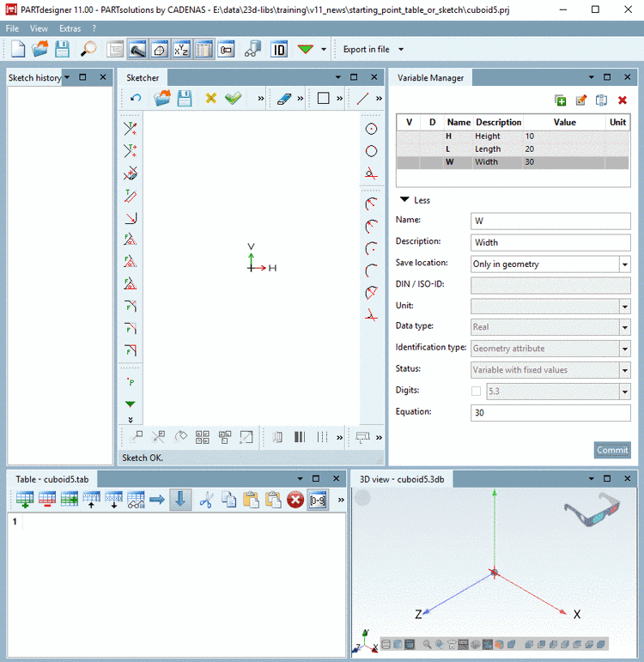Image resolution: width=644 pixels, height=662 pixels.
Task: Open the Export in file dropdown
Action: (x=374, y=50)
